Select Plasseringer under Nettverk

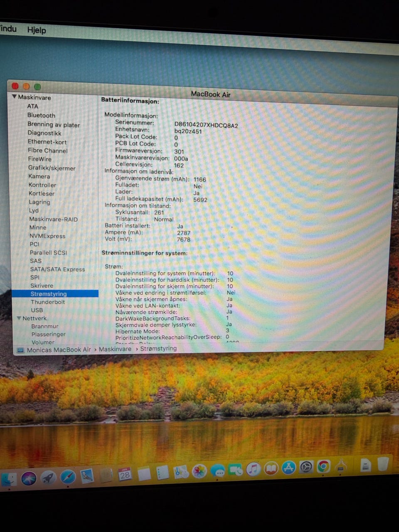49,334
